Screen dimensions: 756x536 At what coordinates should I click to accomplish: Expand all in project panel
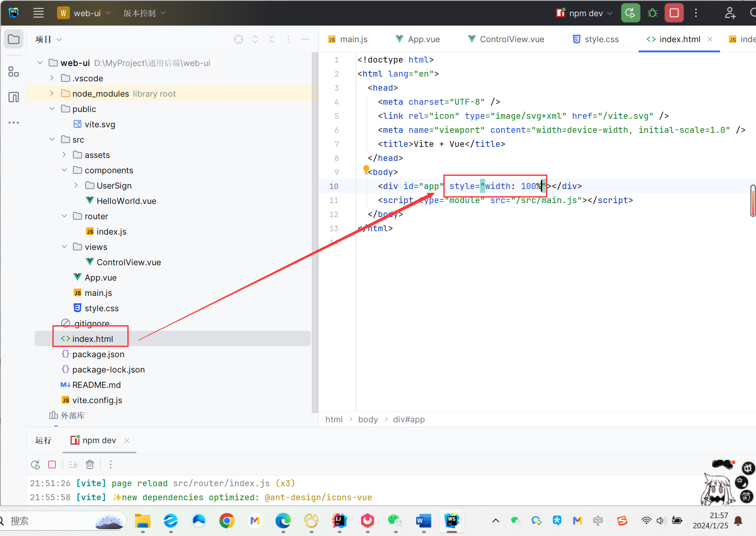[x=255, y=39]
